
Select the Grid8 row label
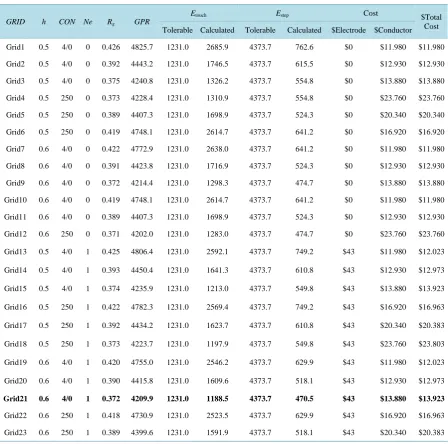pos(15,166)
